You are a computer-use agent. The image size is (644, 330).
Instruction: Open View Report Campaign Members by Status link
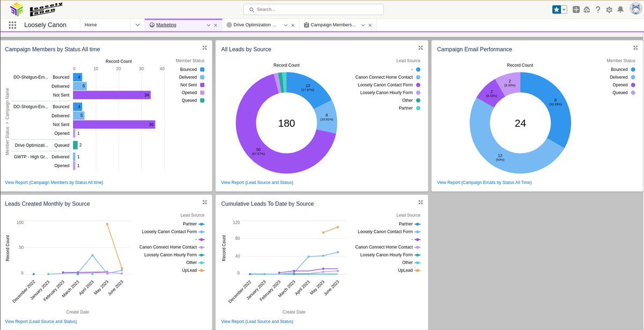[54, 182]
